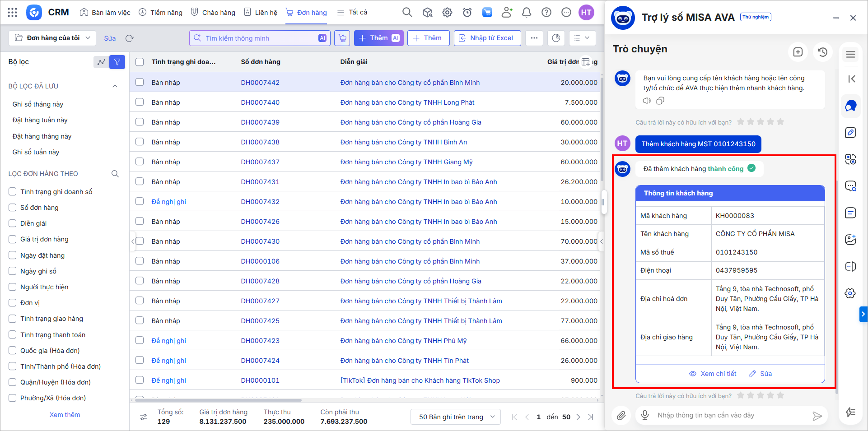Screen dimensions: 868x431
Task: Click the paperclip attach file icon
Action: (x=621, y=416)
